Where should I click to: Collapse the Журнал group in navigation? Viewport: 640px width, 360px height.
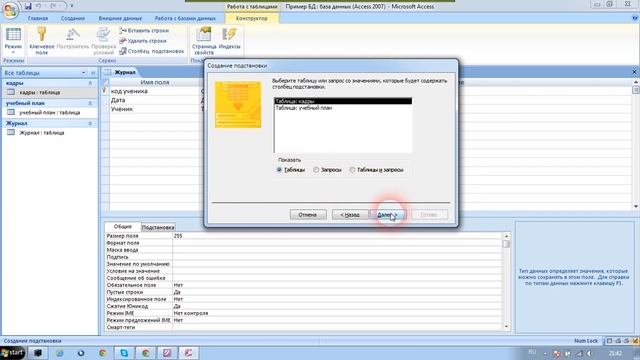coord(90,123)
